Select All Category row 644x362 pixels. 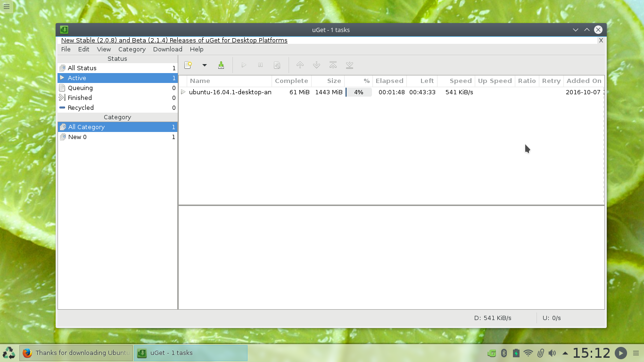tap(117, 127)
